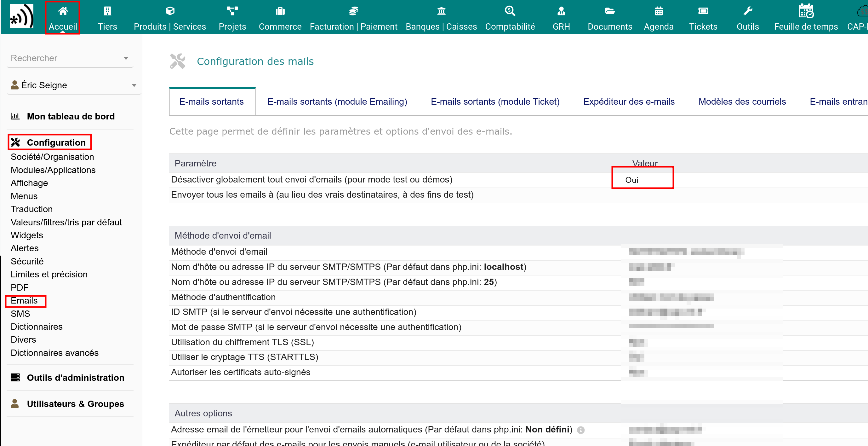
Task: Open the Projets network icon
Action: [232, 11]
